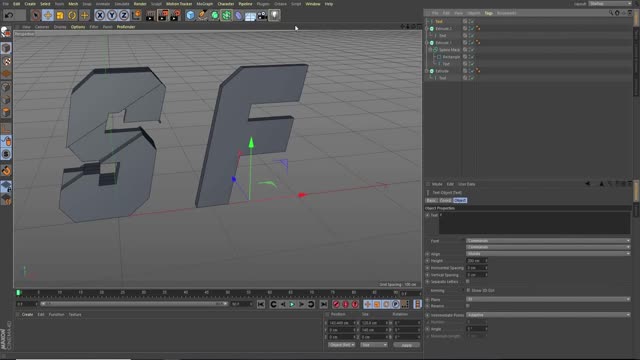Screen dimensions: 640x360
Task: Activate the Rotate tool in the toolbar
Action: click(x=72, y=16)
